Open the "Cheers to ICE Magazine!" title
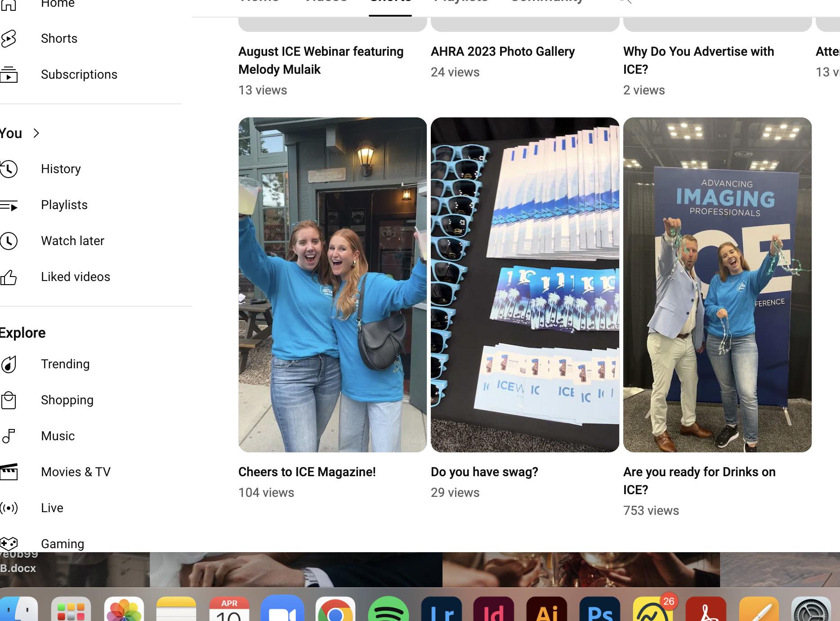The image size is (840, 621). coord(307,472)
